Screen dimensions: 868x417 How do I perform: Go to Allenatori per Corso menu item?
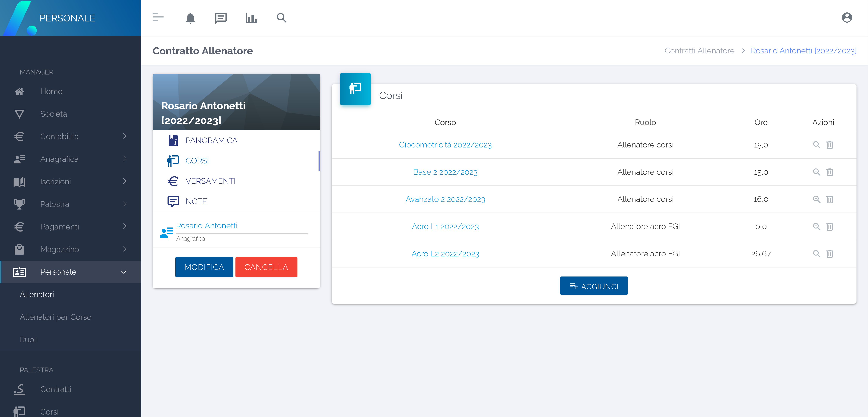[x=56, y=317]
